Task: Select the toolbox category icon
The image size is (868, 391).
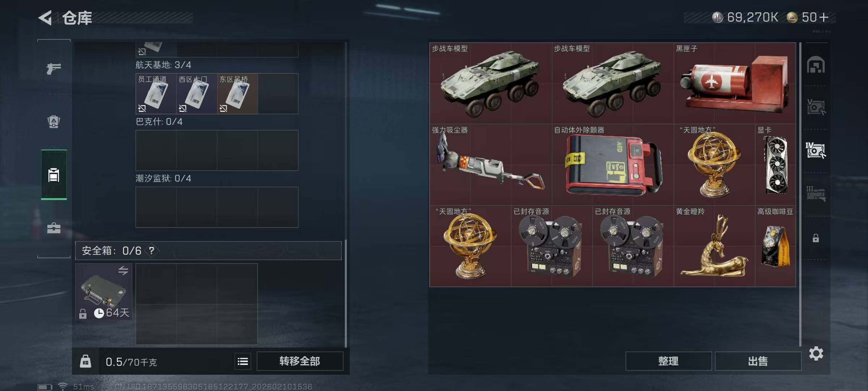Action: [54, 228]
